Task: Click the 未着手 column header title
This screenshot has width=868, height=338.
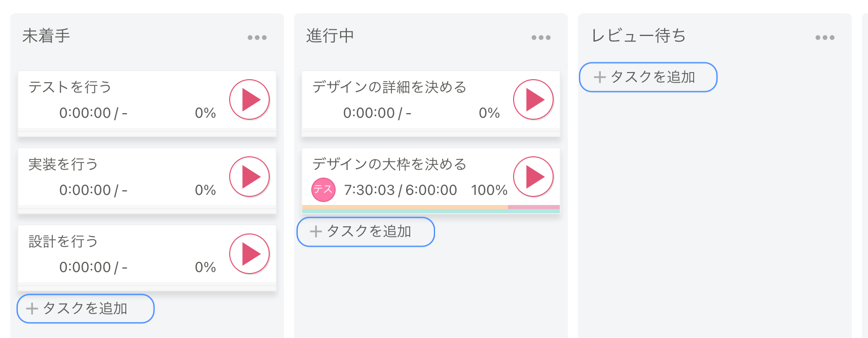Action: [46, 36]
